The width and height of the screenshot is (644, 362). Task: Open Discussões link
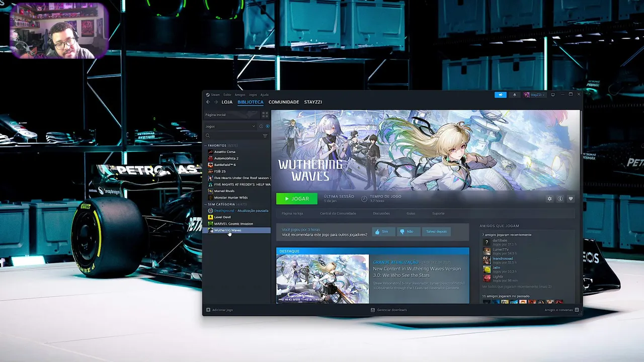(x=381, y=213)
